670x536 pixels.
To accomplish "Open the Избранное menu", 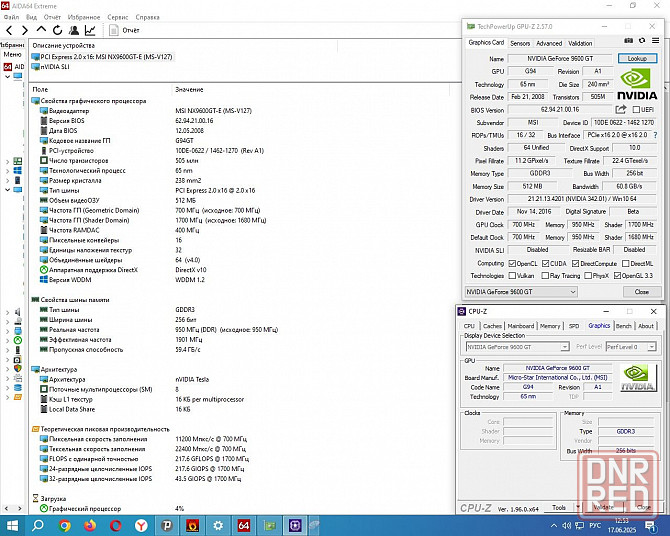I will tap(84, 17).
